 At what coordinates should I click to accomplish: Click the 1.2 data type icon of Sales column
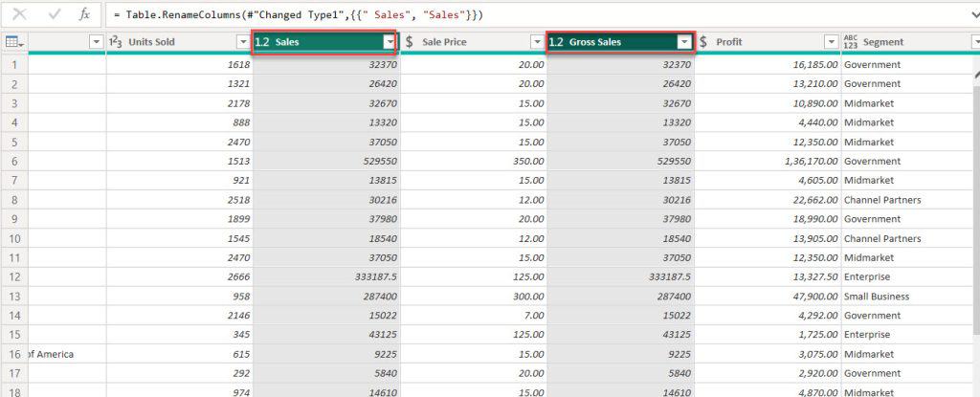[262, 42]
